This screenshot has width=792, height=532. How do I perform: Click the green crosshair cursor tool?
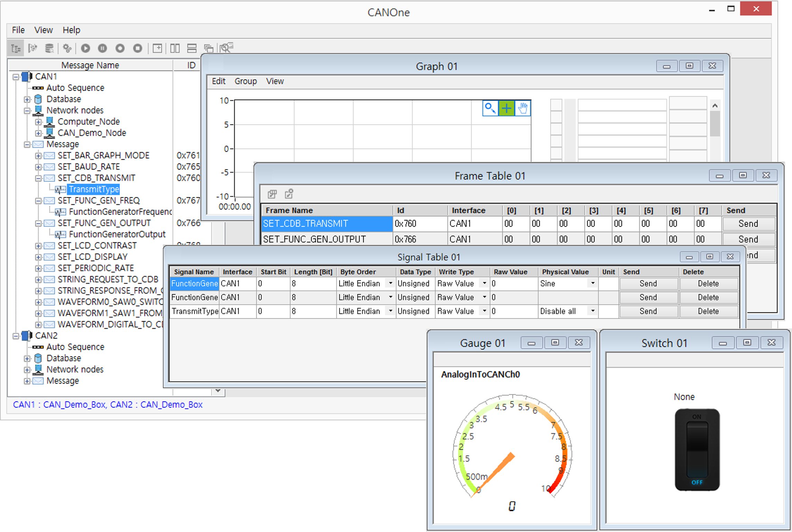tap(506, 108)
